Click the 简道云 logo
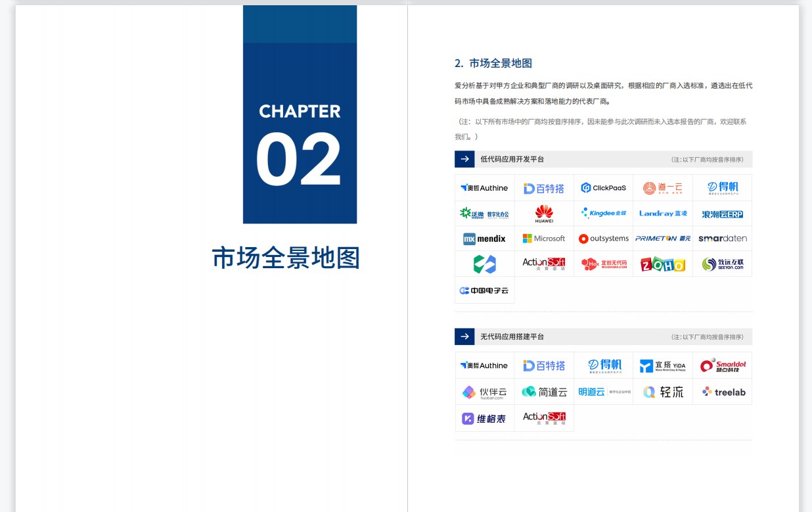 pyautogui.click(x=544, y=392)
